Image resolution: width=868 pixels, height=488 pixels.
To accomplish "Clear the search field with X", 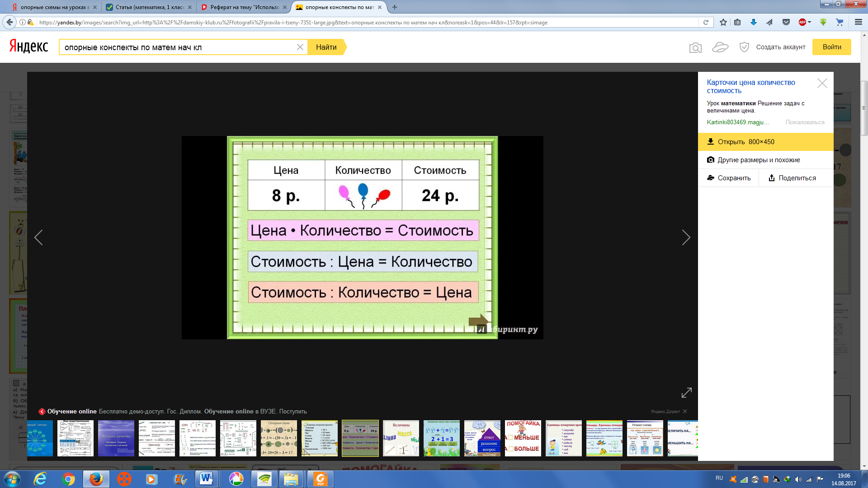I will 300,47.
